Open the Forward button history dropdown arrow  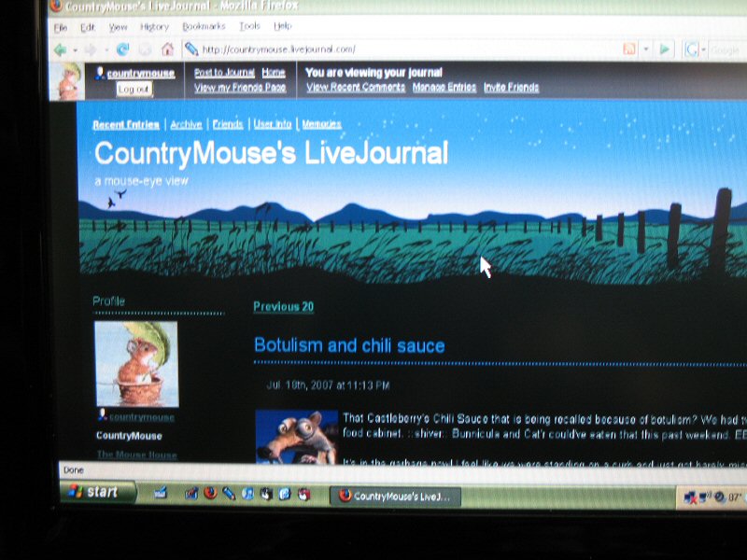pyautogui.click(x=106, y=50)
